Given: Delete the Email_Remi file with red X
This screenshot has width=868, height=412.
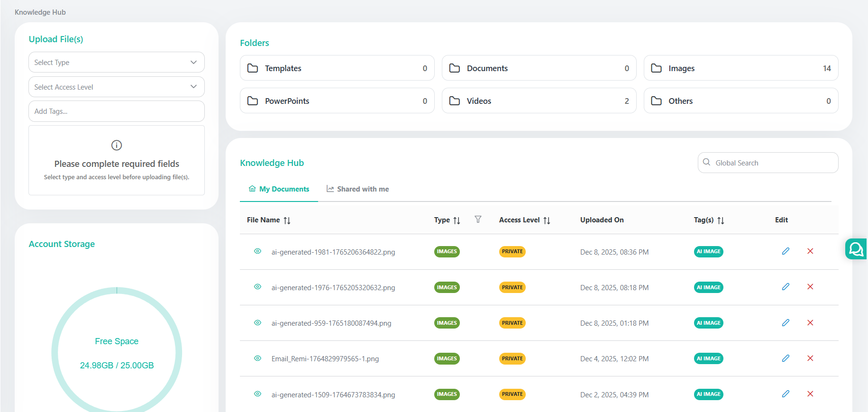Looking at the screenshot, I should [x=810, y=358].
